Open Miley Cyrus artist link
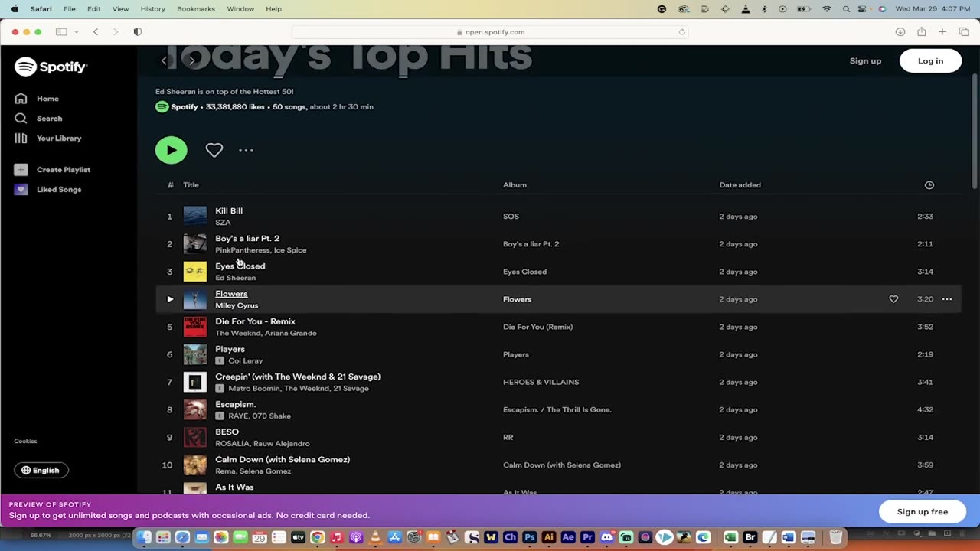This screenshot has height=551, width=980. [x=237, y=305]
